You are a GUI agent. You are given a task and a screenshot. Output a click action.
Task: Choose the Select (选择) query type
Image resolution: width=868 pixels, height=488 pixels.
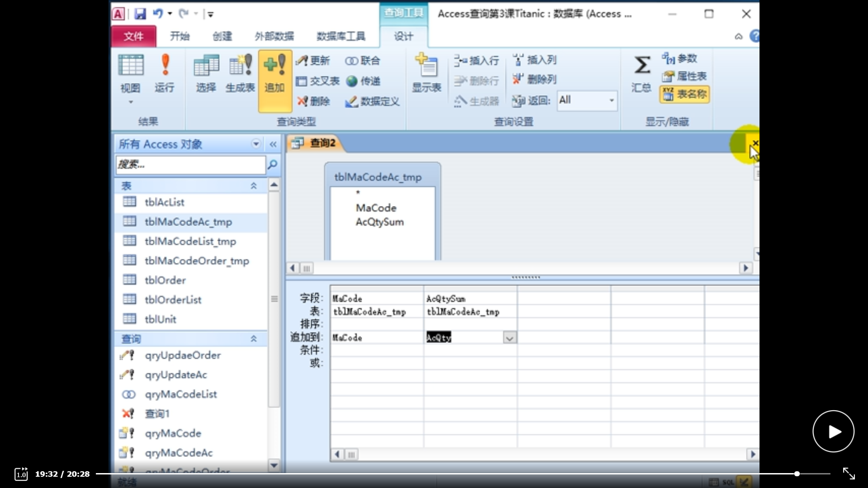pos(206,74)
